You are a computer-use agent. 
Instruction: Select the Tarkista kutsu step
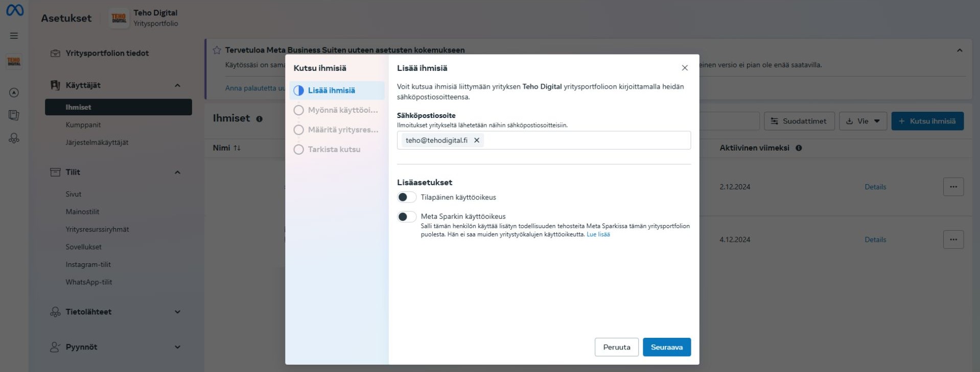[x=334, y=150]
